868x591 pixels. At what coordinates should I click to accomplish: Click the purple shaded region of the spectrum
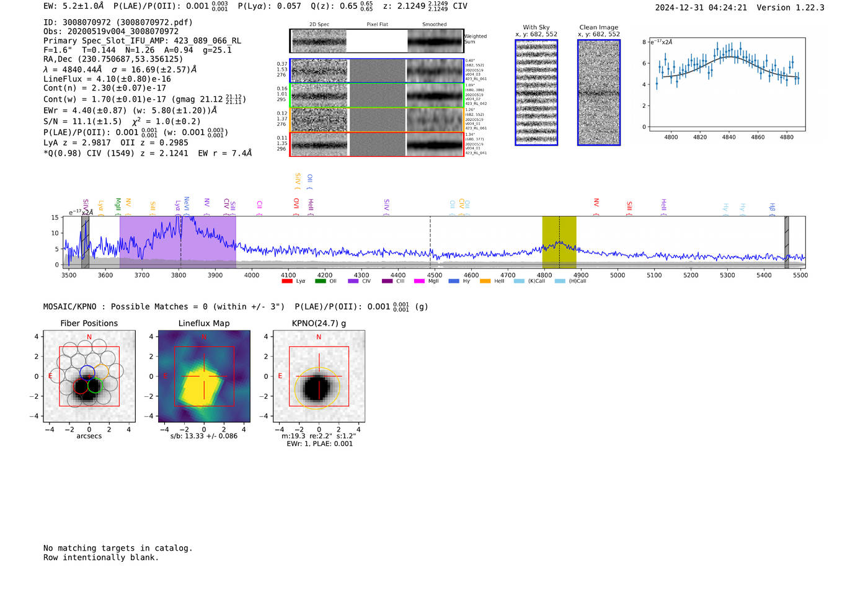[x=177, y=242]
